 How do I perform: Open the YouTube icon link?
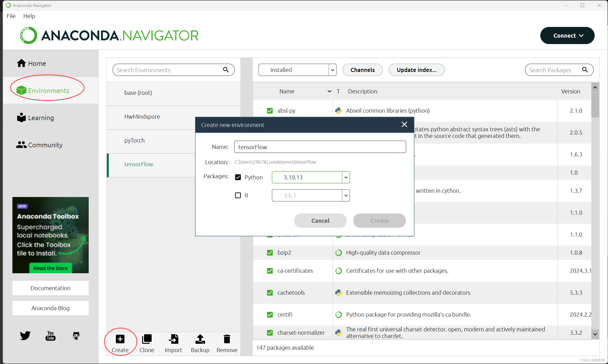(51, 335)
